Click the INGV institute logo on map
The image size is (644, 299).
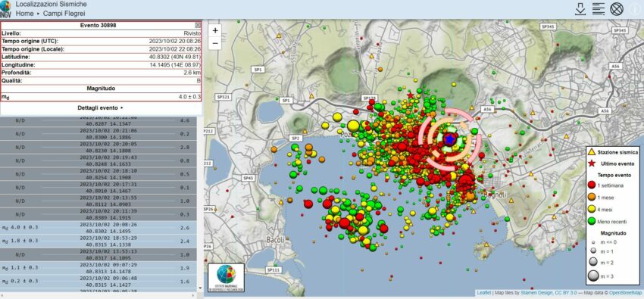pos(226,277)
